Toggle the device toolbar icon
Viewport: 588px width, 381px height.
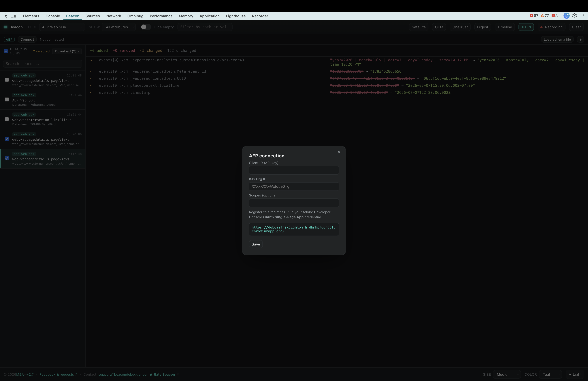coord(14,16)
